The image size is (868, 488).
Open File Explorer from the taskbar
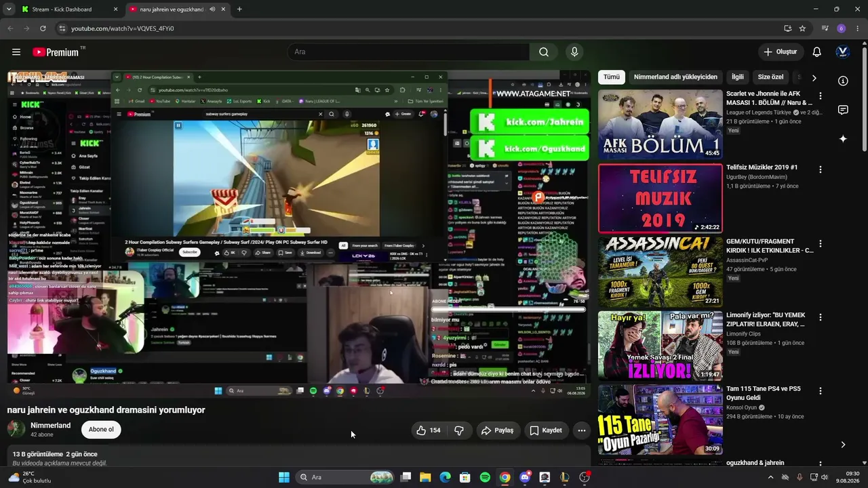click(425, 477)
